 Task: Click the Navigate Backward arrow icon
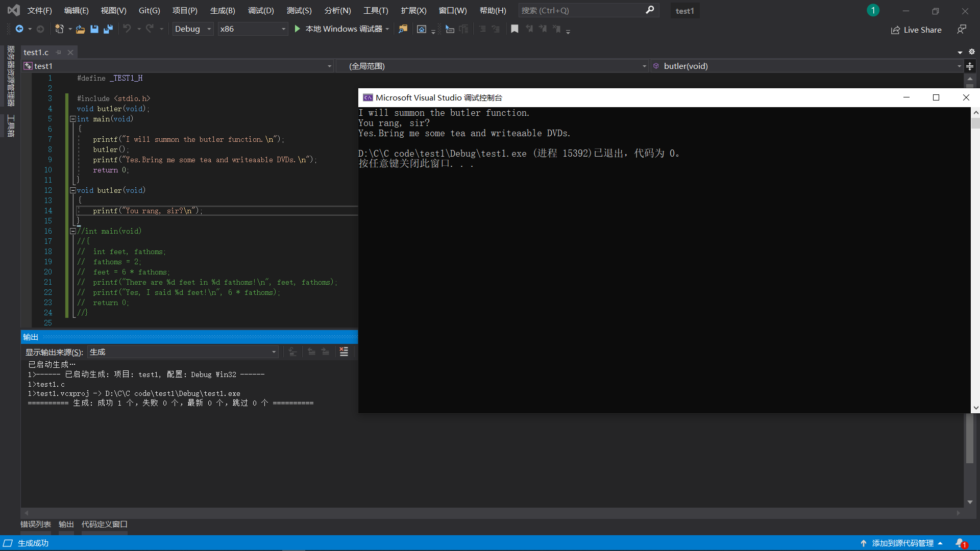tap(19, 29)
